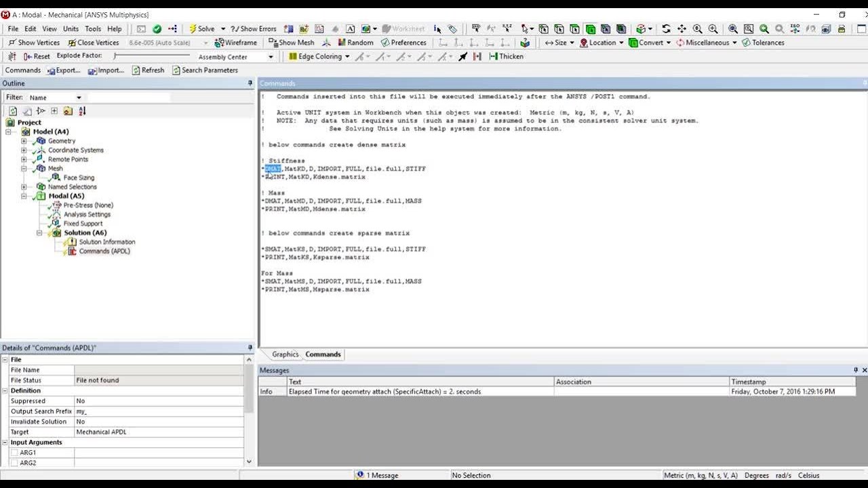Screen dimensions: 868x488
Task: Toggle the ARG2 checkbox
Action: coord(14,463)
